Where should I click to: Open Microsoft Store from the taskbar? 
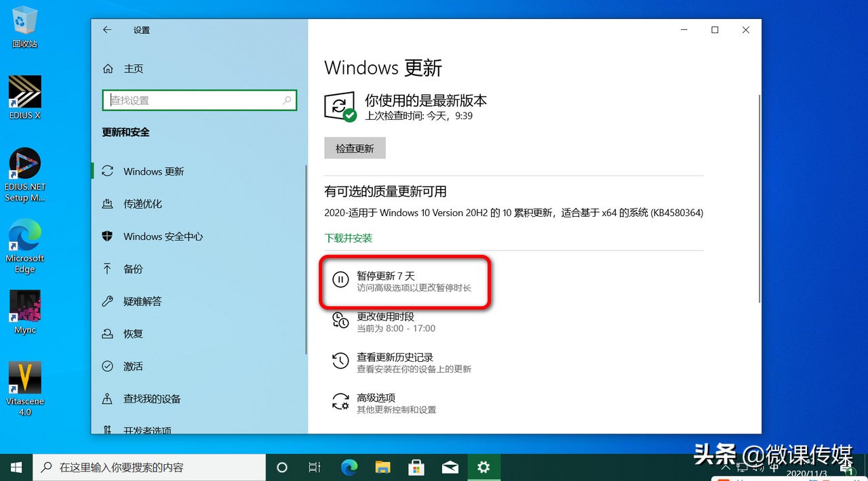416,467
